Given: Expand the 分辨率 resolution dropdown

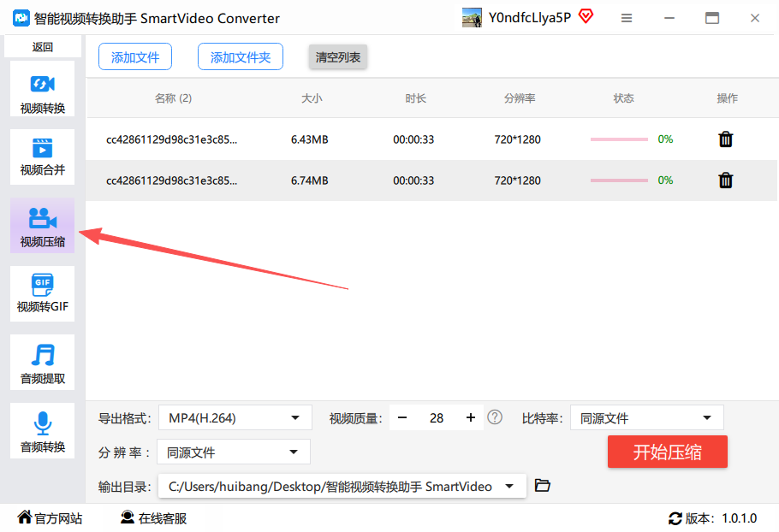Looking at the screenshot, I should coord(234,452).
